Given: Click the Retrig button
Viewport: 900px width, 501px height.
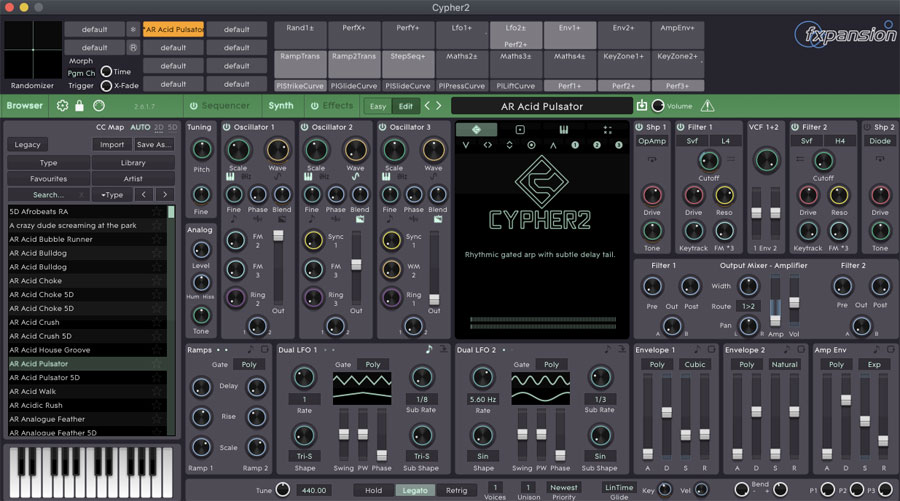Looking at the screenshot, I should pyautogui.click(x=456, y=490).
